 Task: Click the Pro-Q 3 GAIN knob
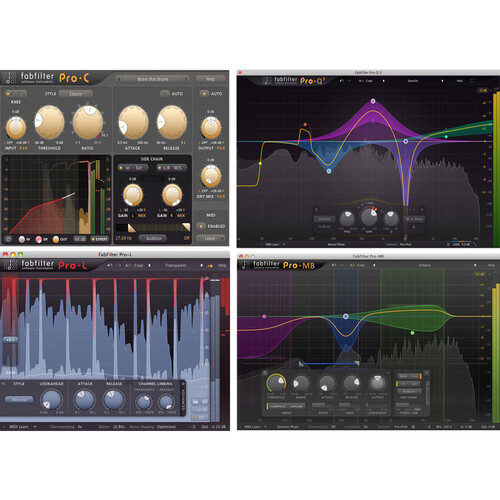tap(369, 217)
